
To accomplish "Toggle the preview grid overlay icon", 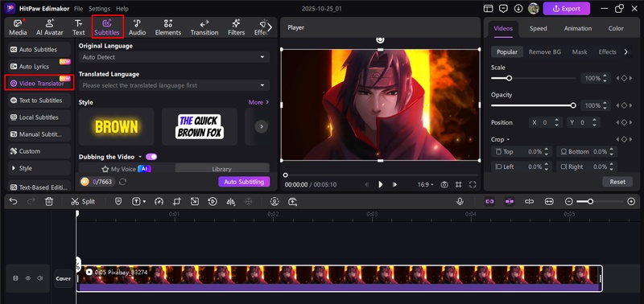I will pos(458,185).
